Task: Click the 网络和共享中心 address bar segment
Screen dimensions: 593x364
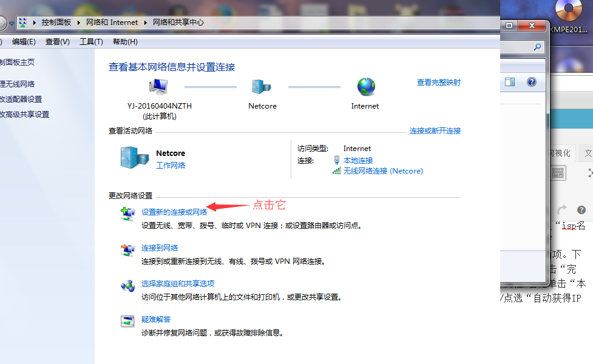Action: [x=178, y=22]
